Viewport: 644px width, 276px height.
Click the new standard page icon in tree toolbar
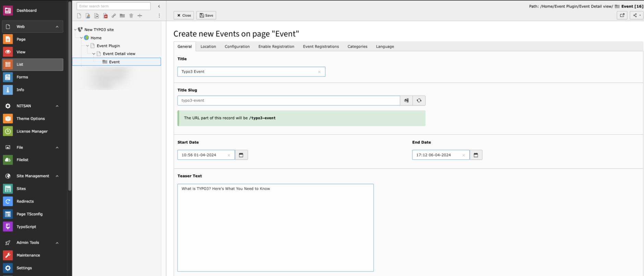[79, 16]
